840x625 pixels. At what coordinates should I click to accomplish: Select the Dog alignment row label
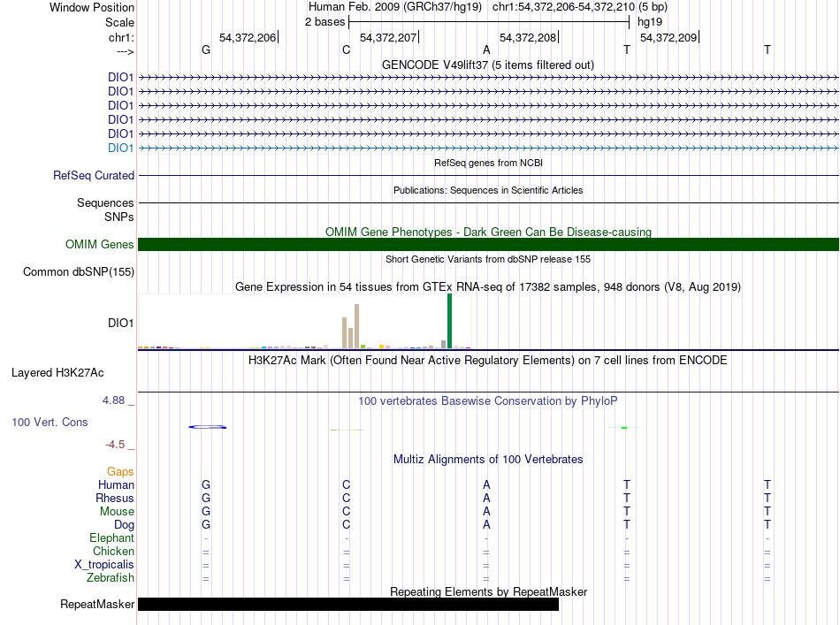point(124,525)
